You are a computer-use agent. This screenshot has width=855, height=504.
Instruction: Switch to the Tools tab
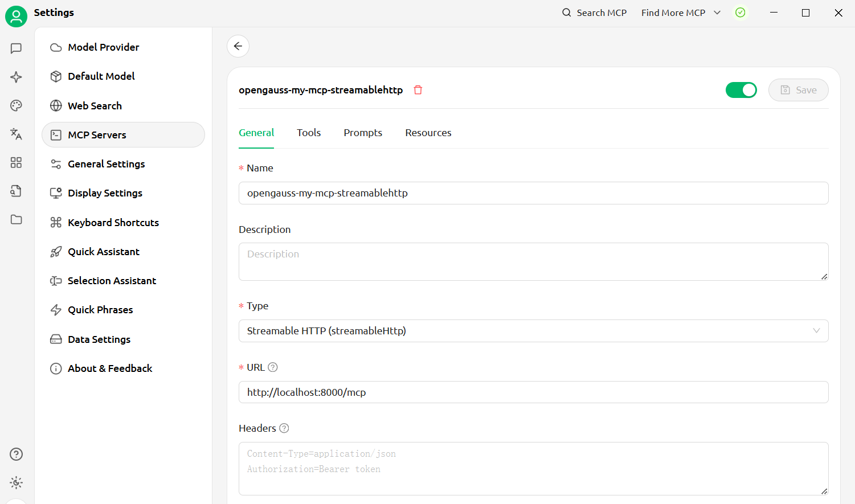pos(309,133)
